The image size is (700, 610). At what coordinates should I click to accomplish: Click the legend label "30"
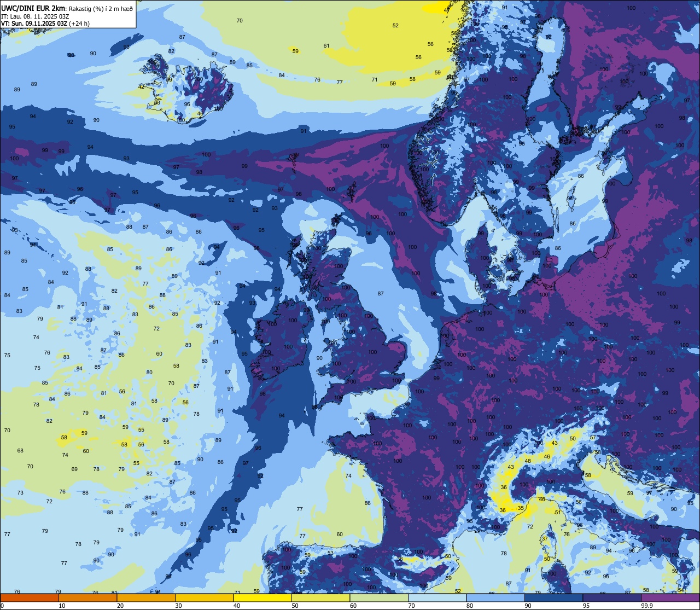178,606
